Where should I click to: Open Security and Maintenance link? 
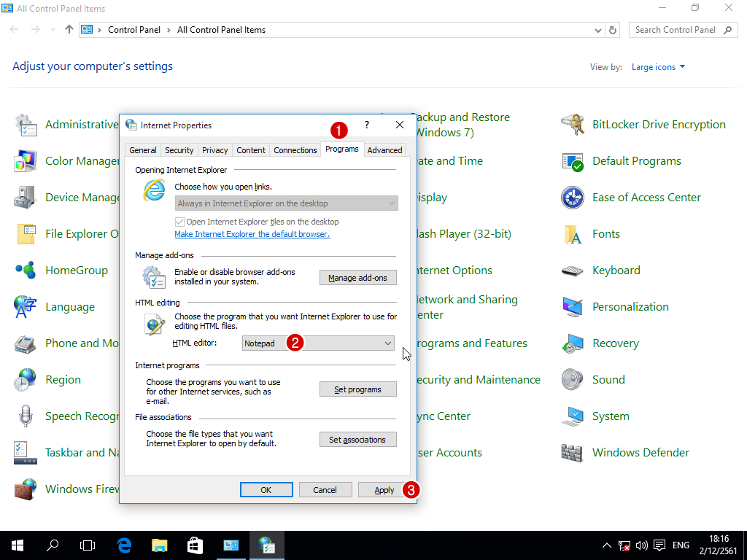pyautogui.click(x=479, y=380)
